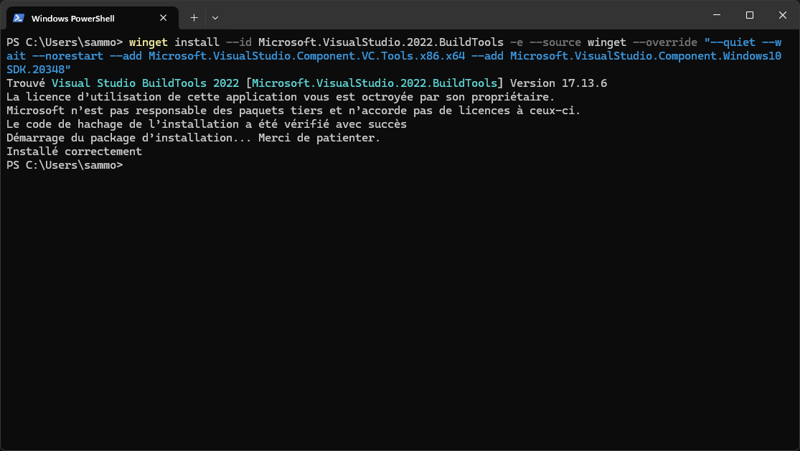
Task: Minimize the terminal window
Action: coord(717,15)
